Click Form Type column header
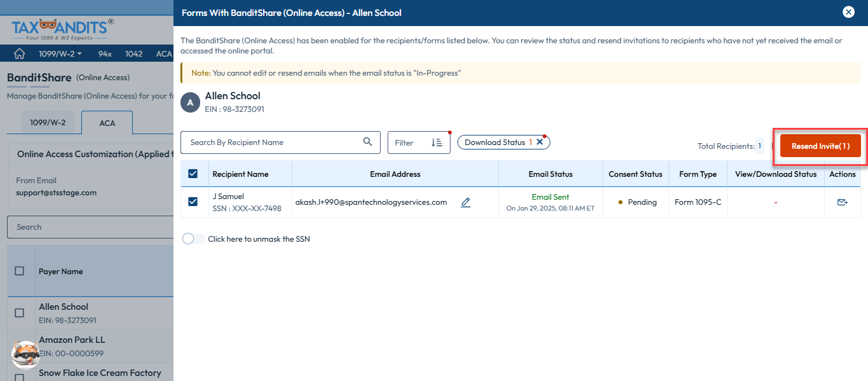This screenshot has height=381, width=868. pos(698,174)
